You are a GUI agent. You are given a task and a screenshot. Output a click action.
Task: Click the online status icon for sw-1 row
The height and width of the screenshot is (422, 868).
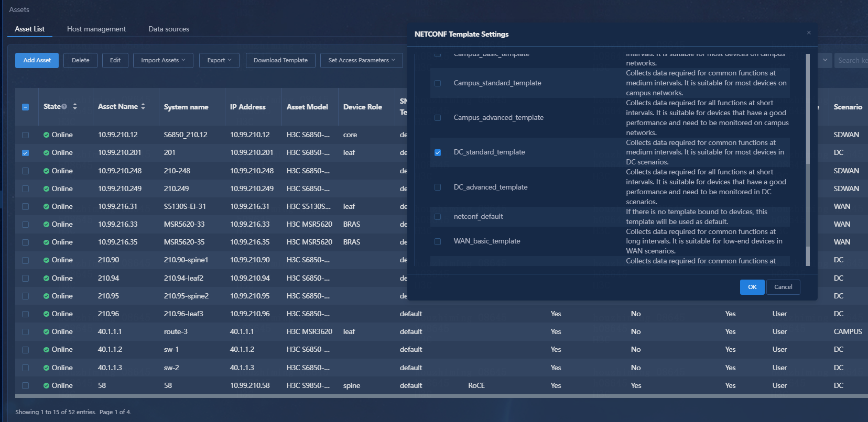click(x=47, y=350)
